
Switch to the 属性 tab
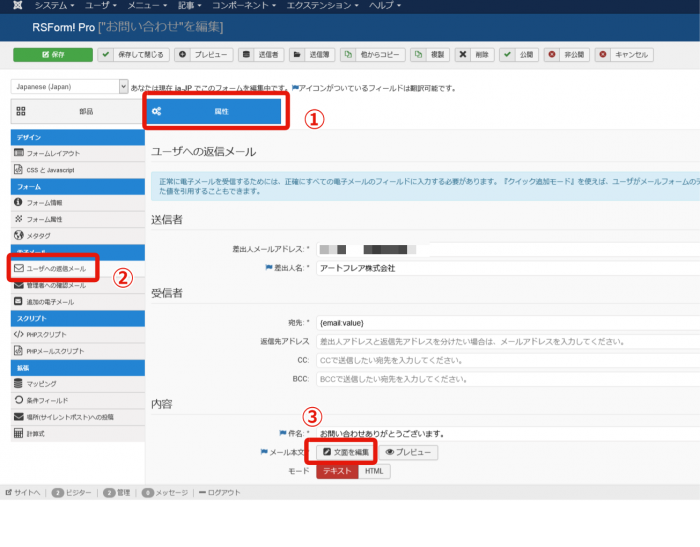[214, 111]
